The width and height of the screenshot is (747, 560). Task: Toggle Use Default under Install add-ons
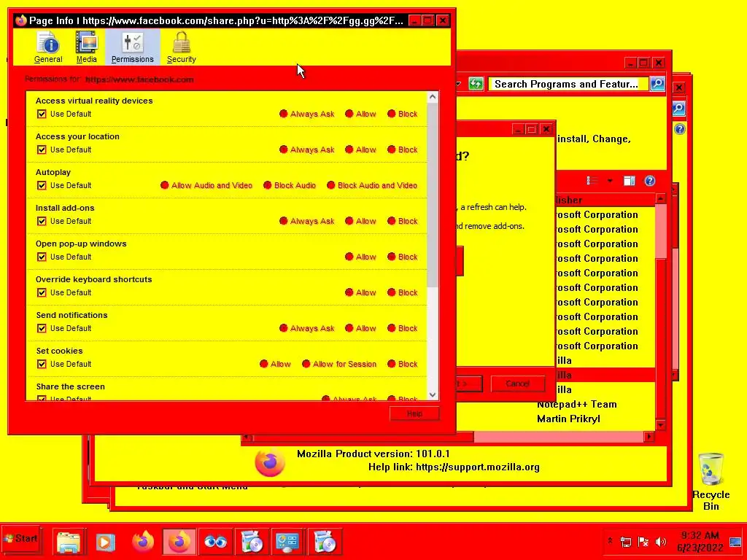42,221
